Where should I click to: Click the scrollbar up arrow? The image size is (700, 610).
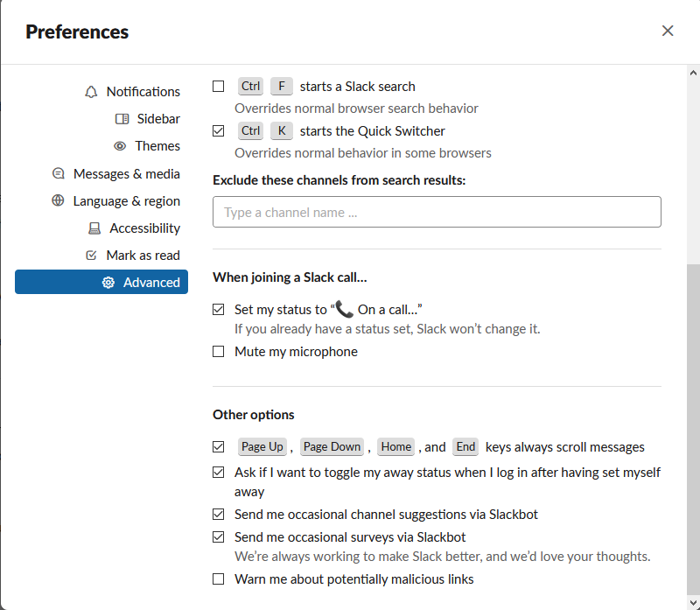click(x=693, y=73)
